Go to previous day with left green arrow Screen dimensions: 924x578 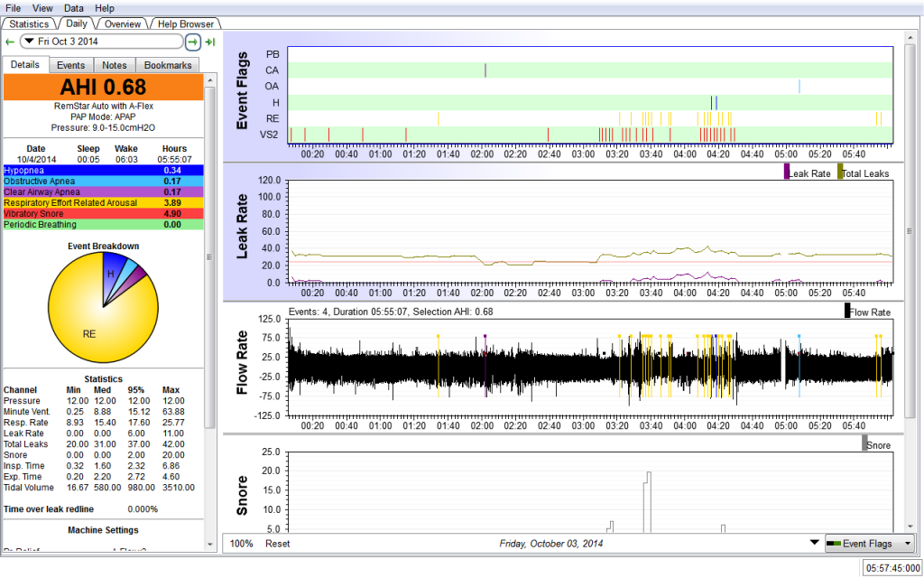[x=10, y=42]
